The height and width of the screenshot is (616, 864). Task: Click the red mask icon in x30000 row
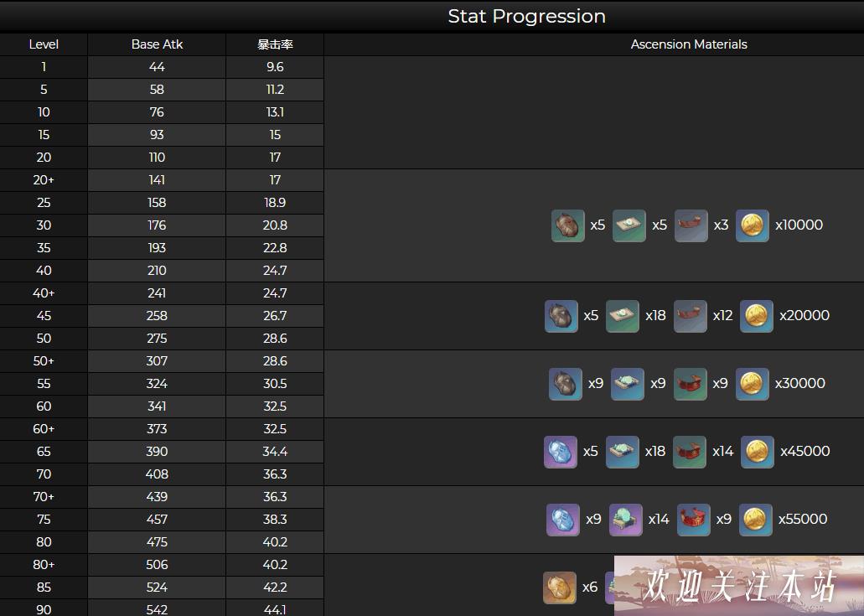pos(690,384)
